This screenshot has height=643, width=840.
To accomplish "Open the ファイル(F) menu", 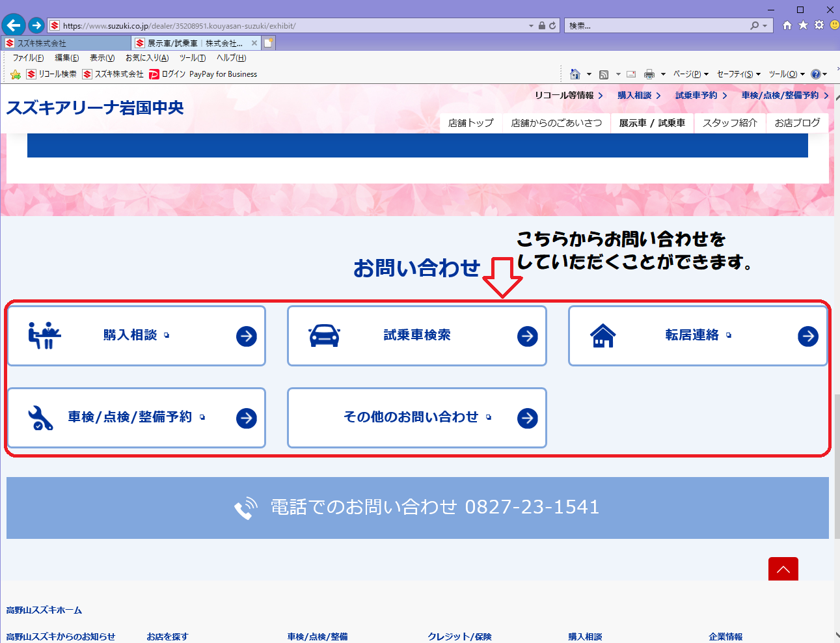I will [28, 58].
